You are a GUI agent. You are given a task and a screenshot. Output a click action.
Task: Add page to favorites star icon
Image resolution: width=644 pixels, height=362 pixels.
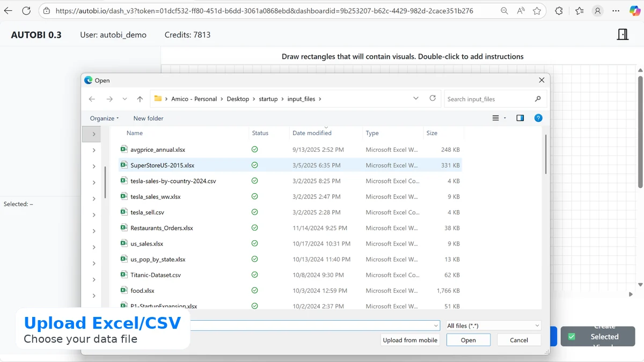click(537, 11)
